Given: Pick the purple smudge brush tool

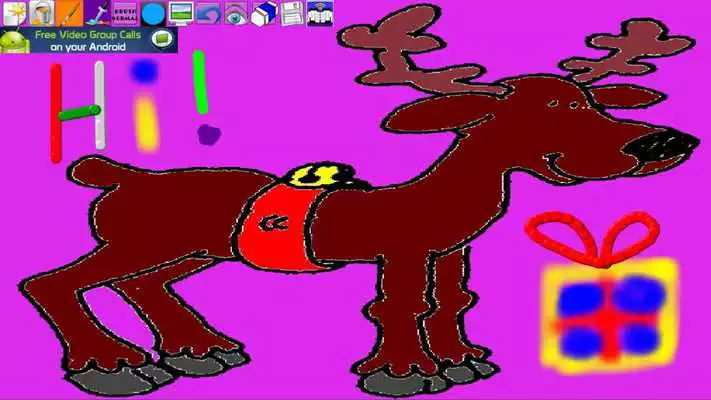Looking at the screenshot, I should [97, 13].
